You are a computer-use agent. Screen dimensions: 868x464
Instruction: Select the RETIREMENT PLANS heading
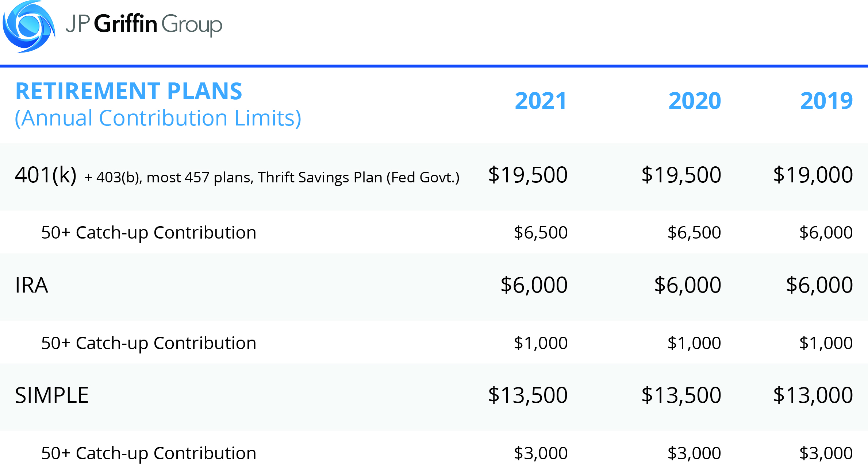(x=129, y=91)
